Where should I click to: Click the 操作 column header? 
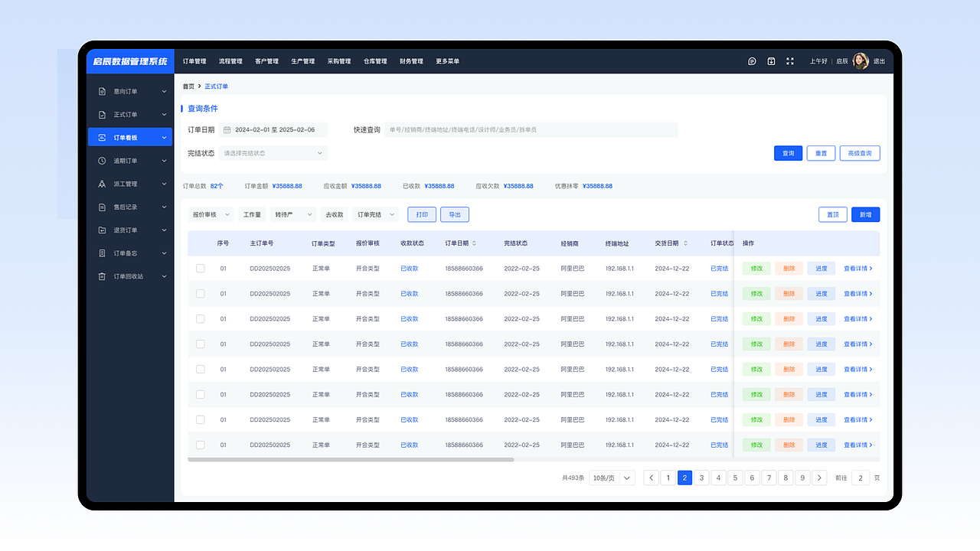(x=748, y=243)
